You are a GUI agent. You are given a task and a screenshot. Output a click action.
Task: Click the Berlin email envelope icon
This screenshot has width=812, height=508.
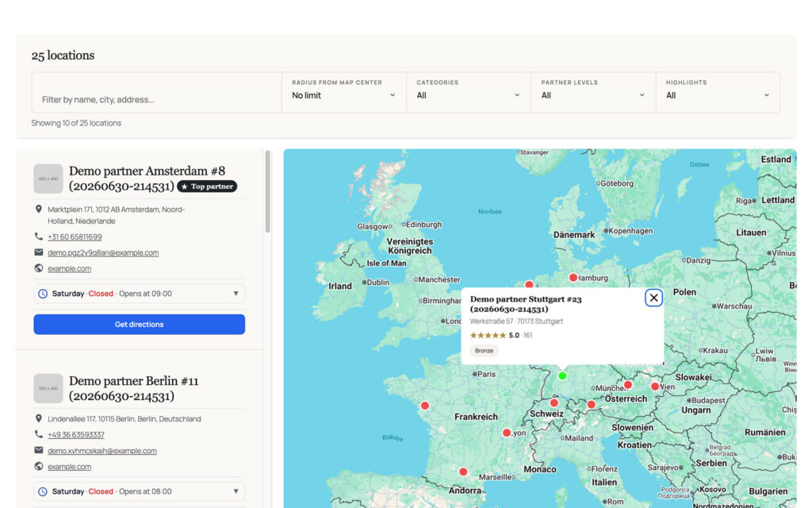click(x=38, y=451)
